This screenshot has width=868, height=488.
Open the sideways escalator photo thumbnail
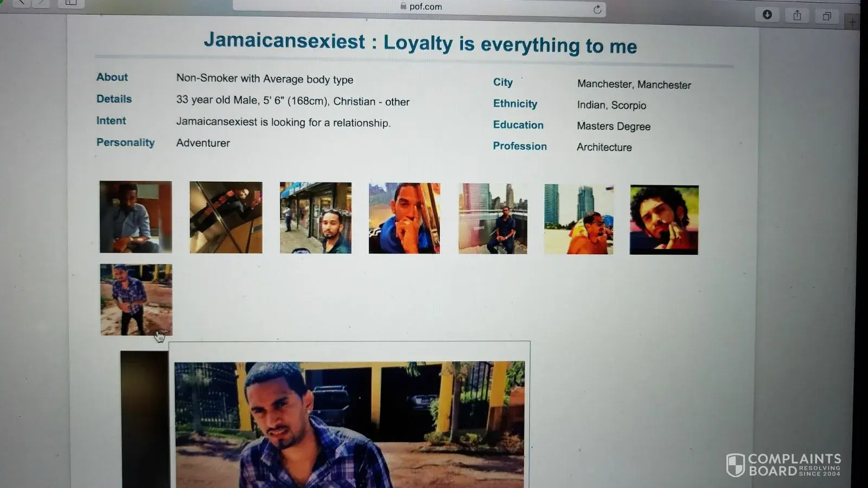[226, 217]
